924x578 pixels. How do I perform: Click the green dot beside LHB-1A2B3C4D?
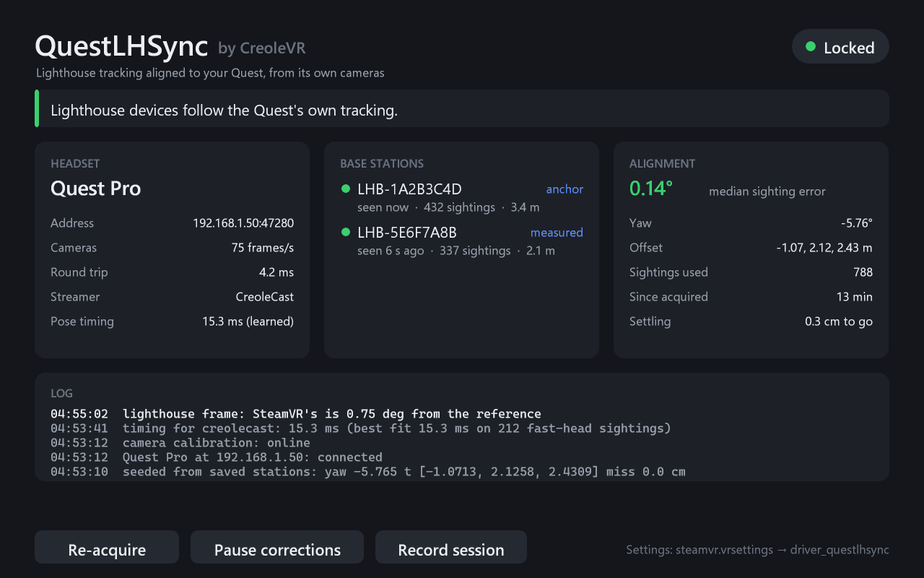pyautogui.click(x=345, y=189)
